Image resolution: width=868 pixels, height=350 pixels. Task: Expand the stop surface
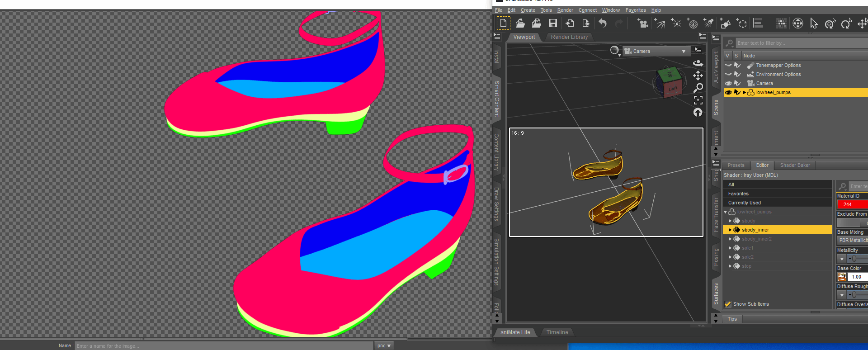[x=730, y=266]
